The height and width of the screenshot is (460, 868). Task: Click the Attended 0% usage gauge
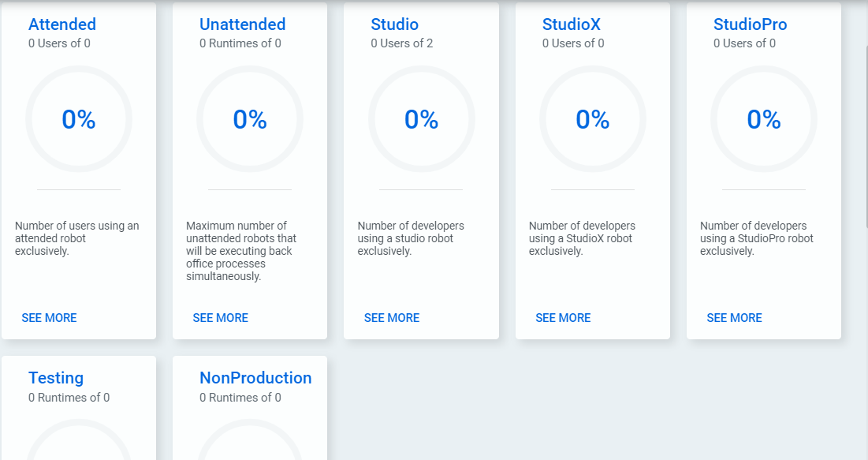tap(79, 119)
